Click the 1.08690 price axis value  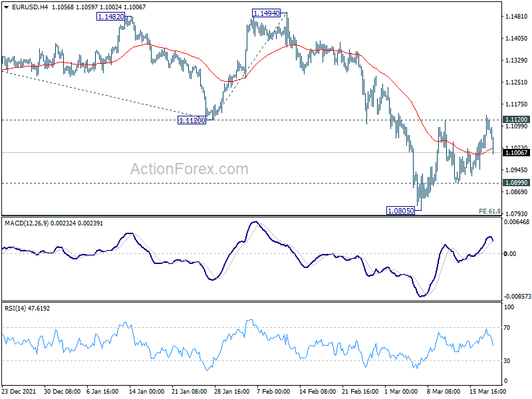pos(517,192)
